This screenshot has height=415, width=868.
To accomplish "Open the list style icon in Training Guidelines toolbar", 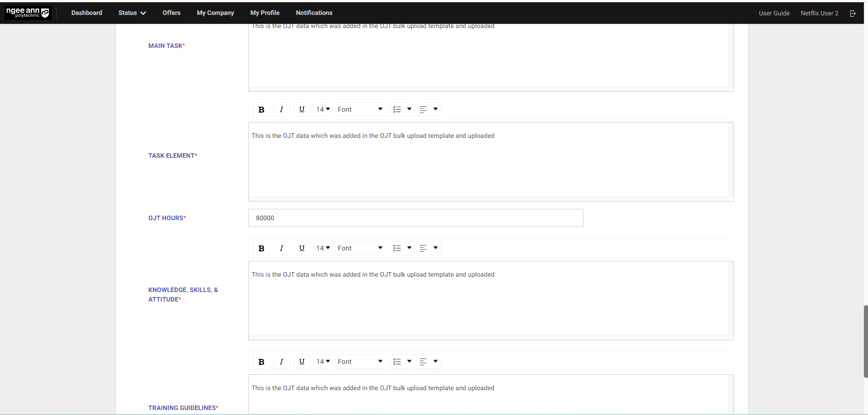I will [x=402, y=361].
